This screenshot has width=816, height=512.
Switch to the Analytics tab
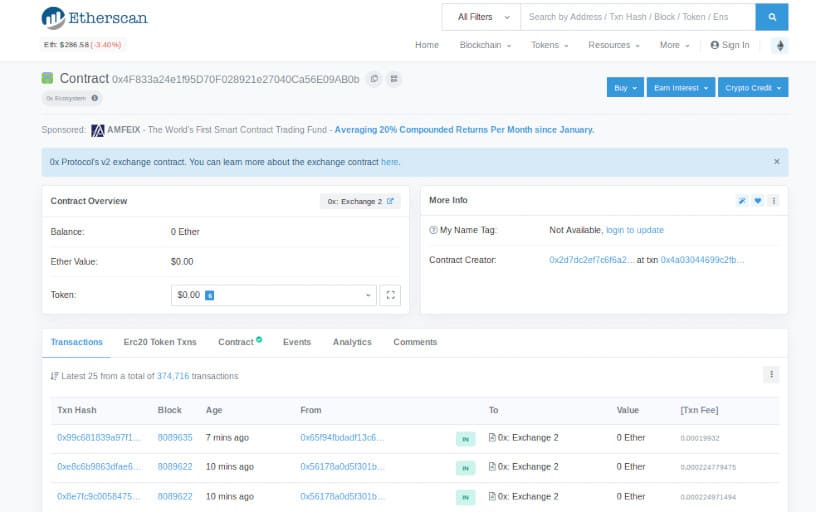point(352,342)
